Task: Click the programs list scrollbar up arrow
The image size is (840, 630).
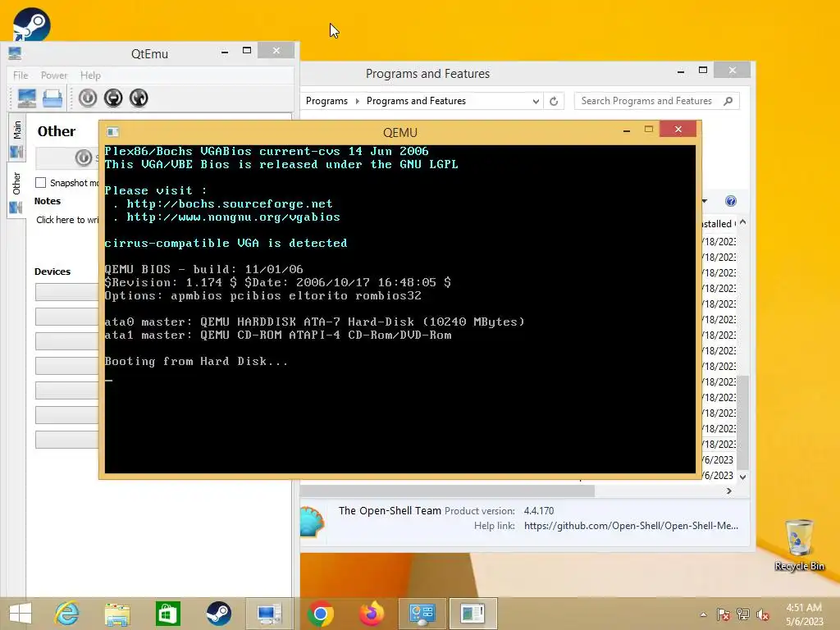Action: [x=743, y=222]
